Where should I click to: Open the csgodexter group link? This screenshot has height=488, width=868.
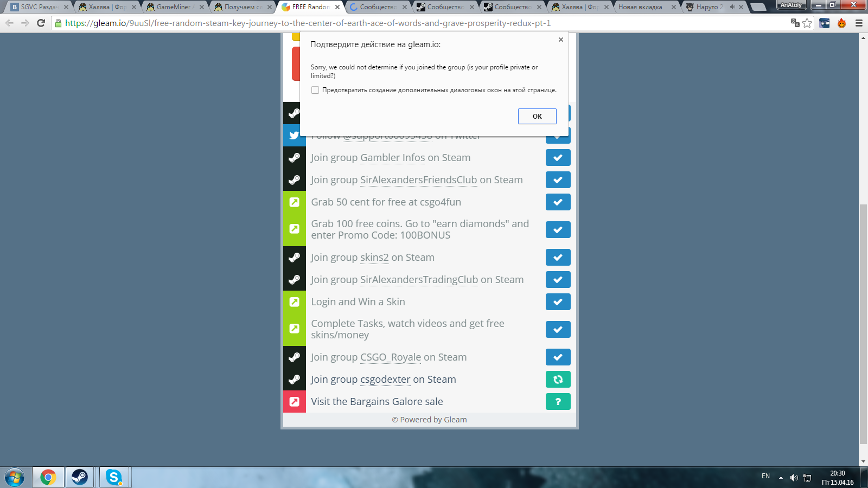point(385,380)
